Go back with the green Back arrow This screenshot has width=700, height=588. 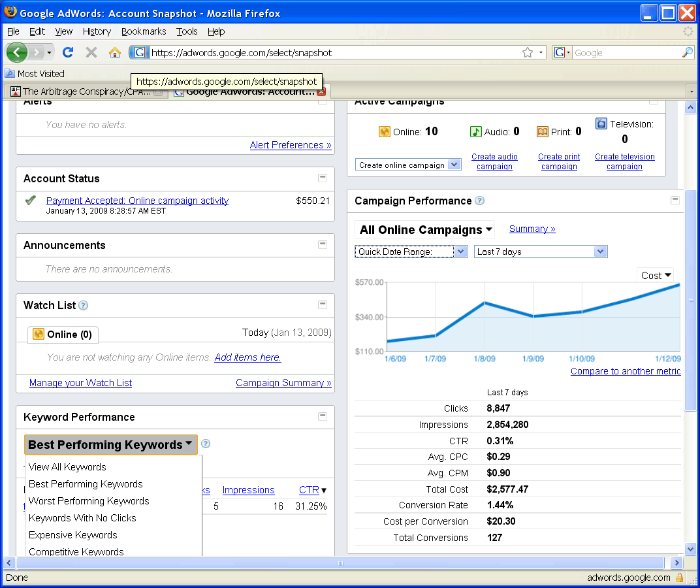16,53
